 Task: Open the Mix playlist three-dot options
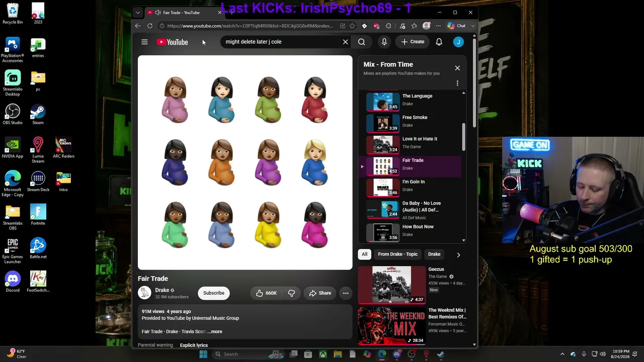[457, 83]
